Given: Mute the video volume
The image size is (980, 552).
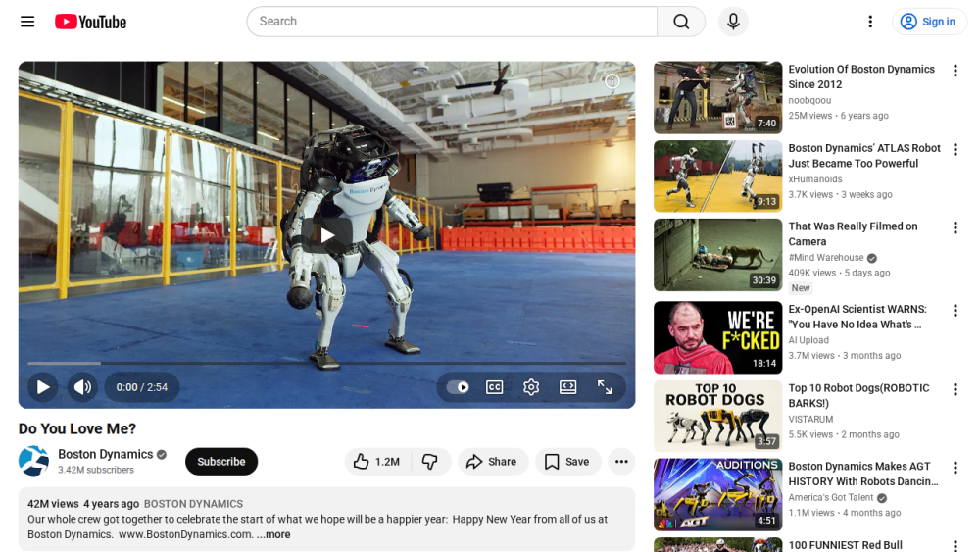Looking at the screenshot, I should tap(82, 387).
